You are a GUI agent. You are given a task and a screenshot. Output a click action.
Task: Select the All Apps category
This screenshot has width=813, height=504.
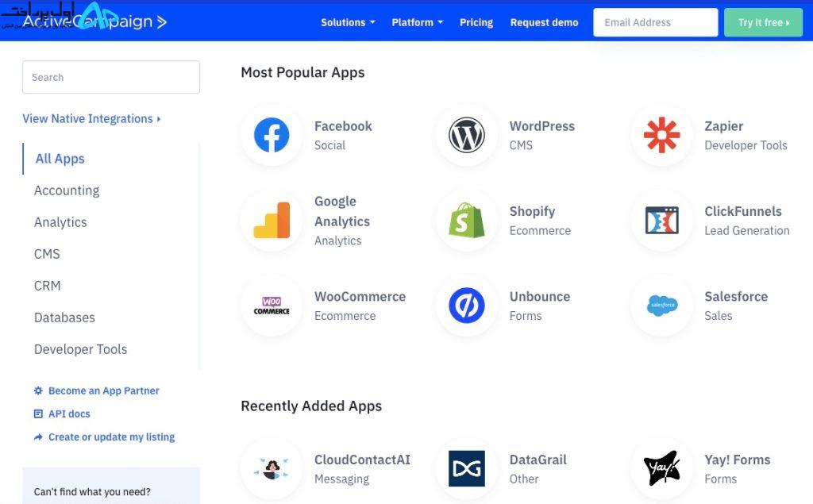(x=60, y=159)
